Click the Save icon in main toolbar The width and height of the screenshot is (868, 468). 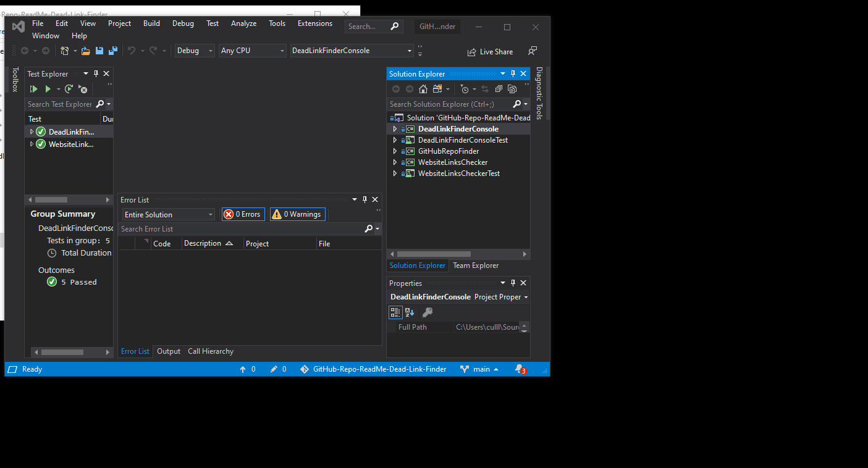tap(99, 51)
